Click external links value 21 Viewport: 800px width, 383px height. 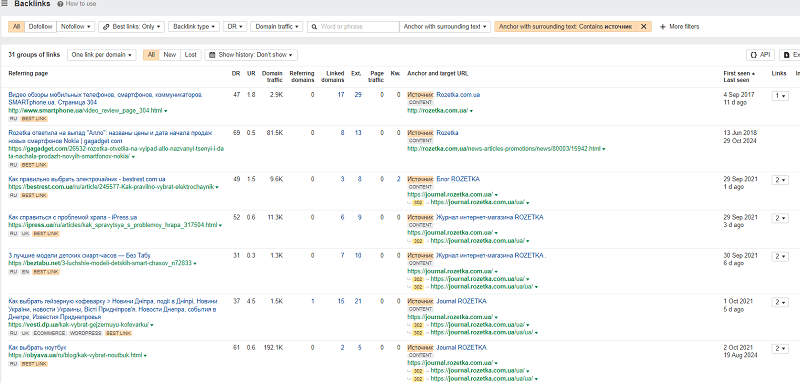[x=358, y=301]
